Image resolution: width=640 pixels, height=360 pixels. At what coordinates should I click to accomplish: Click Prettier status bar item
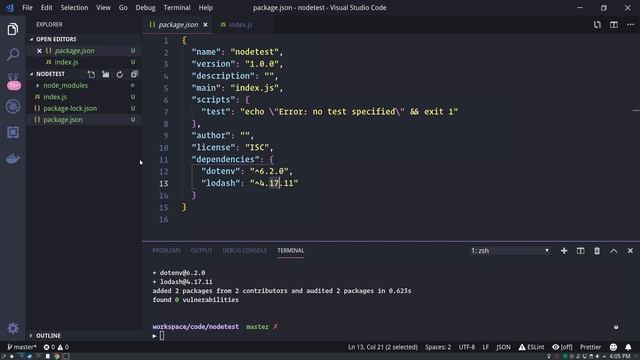pos(590,347)
